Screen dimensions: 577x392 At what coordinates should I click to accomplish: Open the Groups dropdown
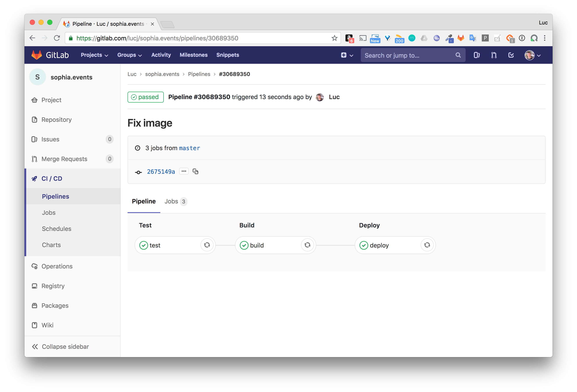click(x=129, y=55)
